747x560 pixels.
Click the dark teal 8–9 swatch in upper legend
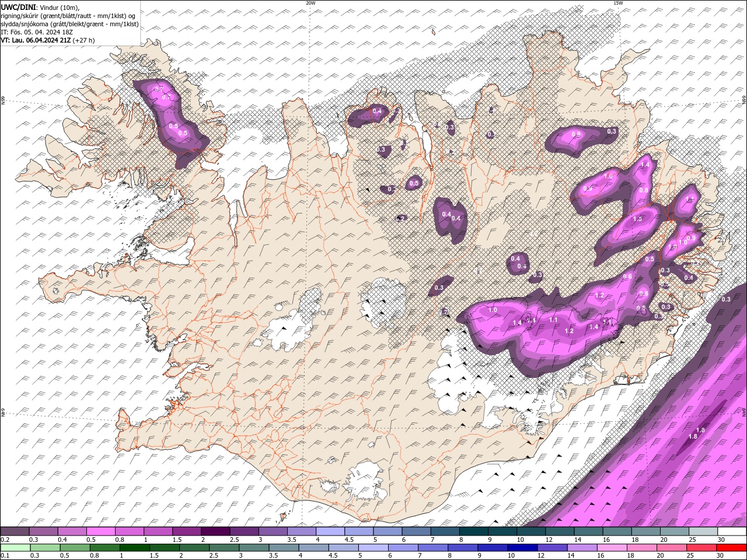473,531
